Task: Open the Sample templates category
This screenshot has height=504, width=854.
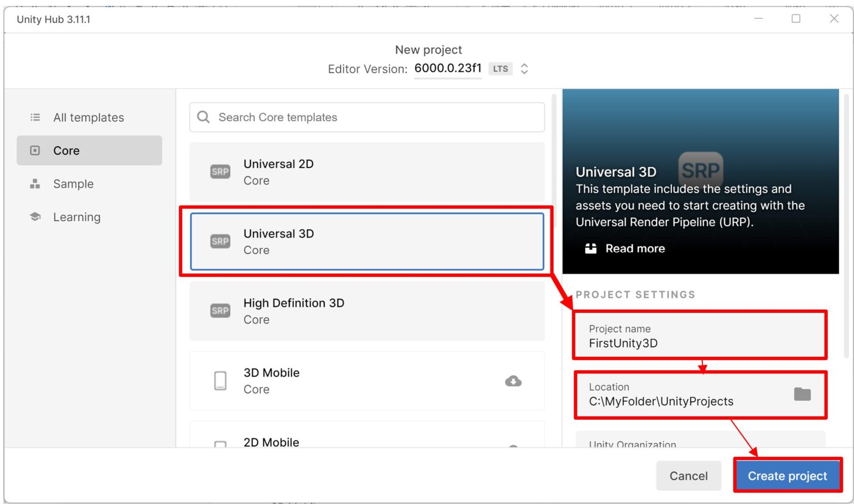Action: (x=73, y=184)
